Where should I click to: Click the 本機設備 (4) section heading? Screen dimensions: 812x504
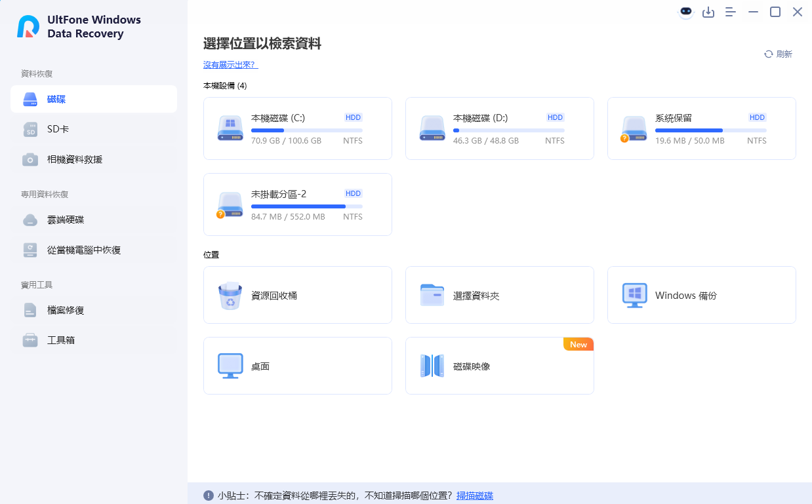tap(225, 86)
